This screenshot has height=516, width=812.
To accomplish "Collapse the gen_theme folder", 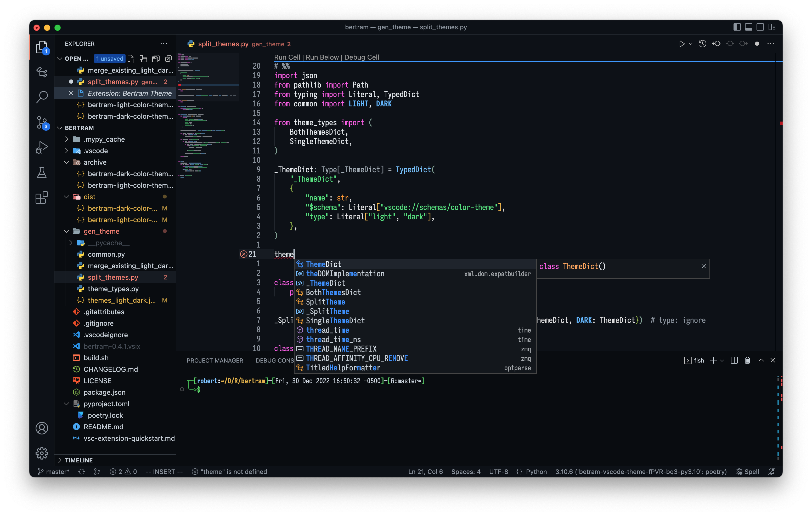I will [67, 231].
